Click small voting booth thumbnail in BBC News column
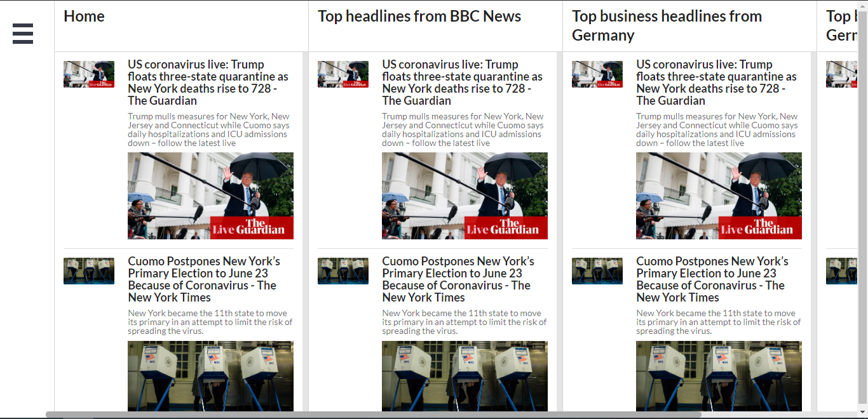868x419 pixels. coord(343,271)
